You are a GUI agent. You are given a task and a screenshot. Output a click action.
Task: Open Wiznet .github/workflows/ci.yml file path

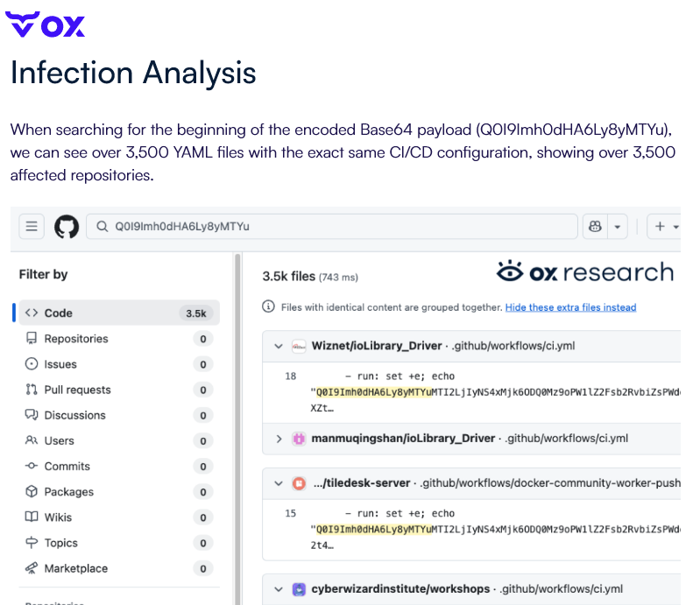point(513,346)
